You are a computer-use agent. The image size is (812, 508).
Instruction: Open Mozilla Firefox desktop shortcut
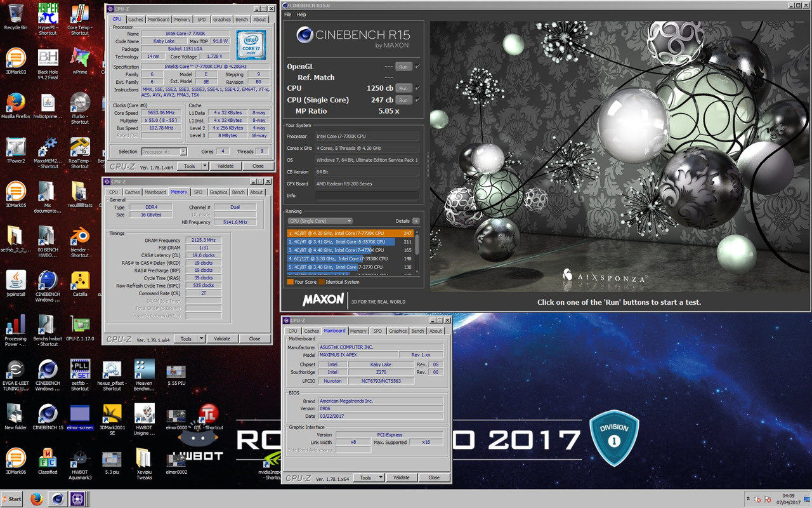(15, 105)
